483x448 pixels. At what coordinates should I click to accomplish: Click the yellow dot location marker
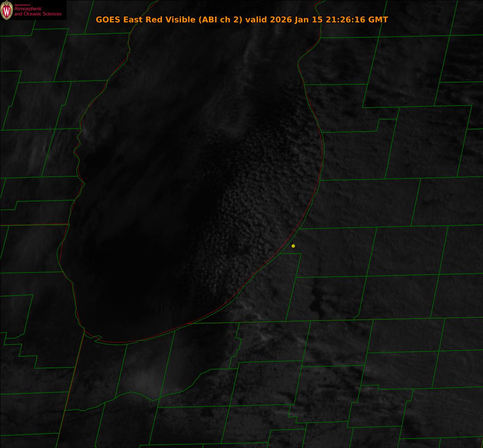(x=293, y=246)
